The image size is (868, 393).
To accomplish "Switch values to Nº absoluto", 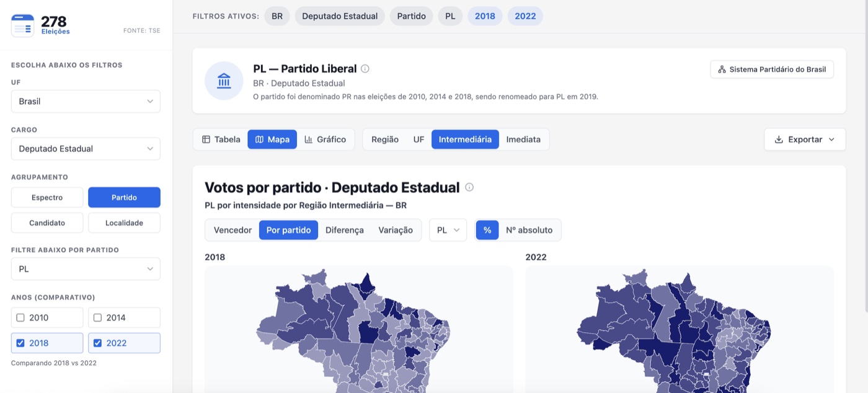I will coord(529,230).
